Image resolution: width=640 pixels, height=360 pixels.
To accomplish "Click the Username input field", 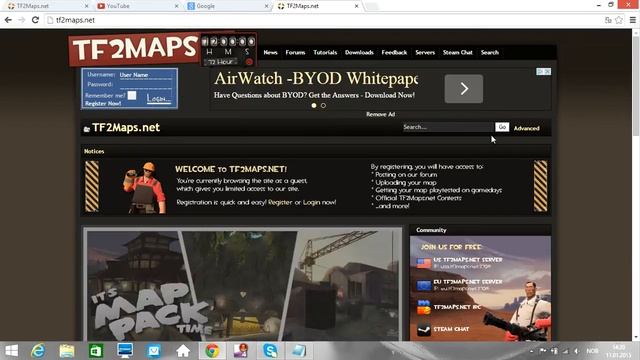I will (x=145, y=75).
